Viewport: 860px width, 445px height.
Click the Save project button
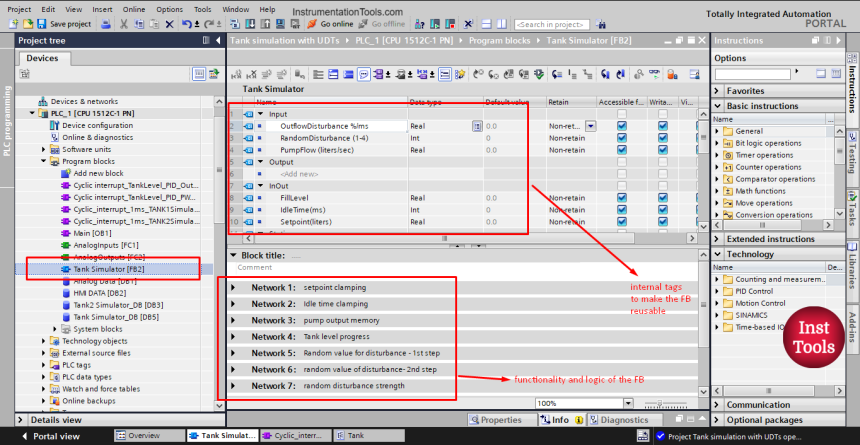(x=64, y=24)
